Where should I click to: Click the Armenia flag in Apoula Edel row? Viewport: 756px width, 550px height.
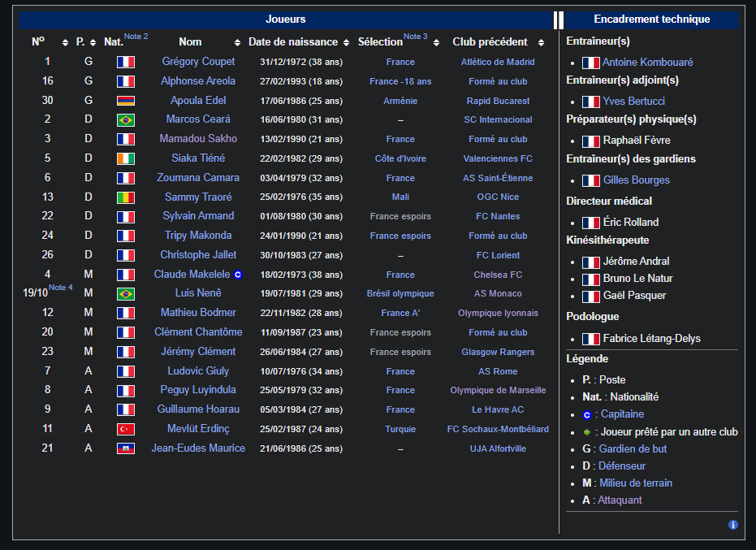point(126,101)
